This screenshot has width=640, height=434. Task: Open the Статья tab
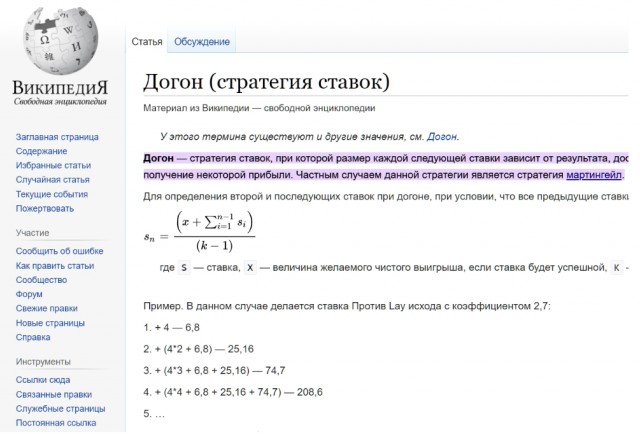(x=147, y=42)
